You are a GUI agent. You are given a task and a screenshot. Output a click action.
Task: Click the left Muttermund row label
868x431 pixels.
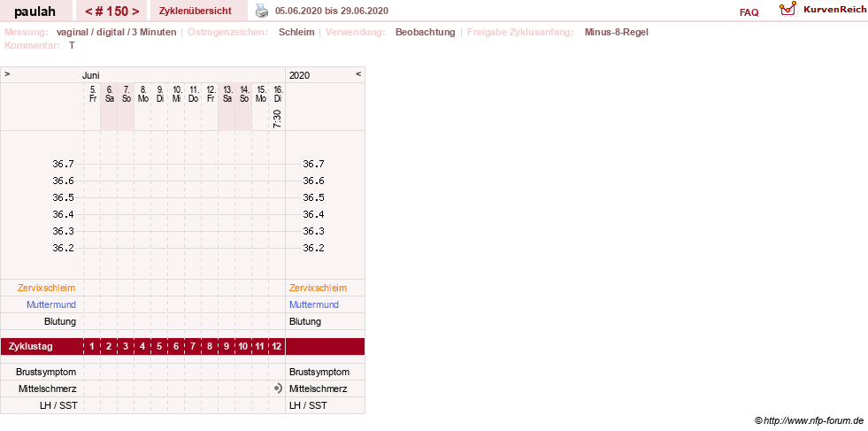(51, 304)
